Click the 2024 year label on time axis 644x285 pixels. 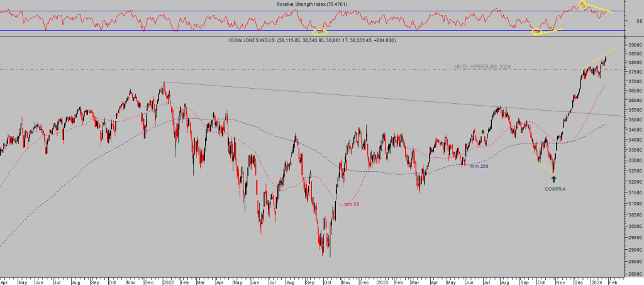tap(596, 282)
